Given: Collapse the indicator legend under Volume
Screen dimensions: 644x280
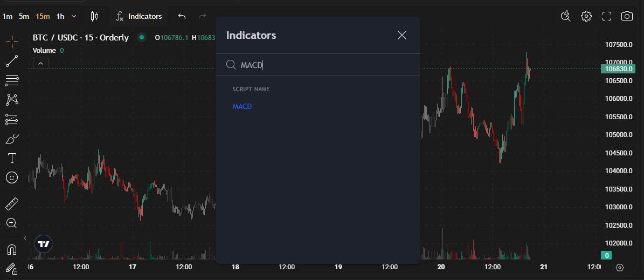Looking at the screenshot, I should click(41, 64).
